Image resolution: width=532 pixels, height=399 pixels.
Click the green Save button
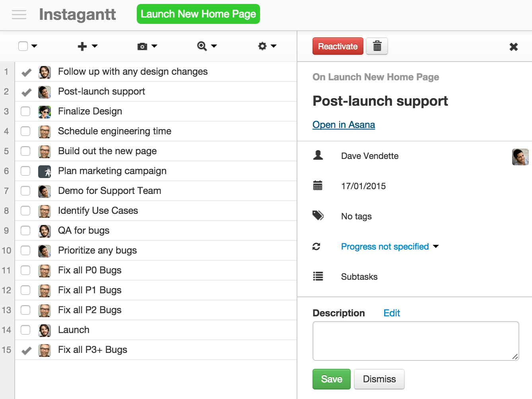332,379
